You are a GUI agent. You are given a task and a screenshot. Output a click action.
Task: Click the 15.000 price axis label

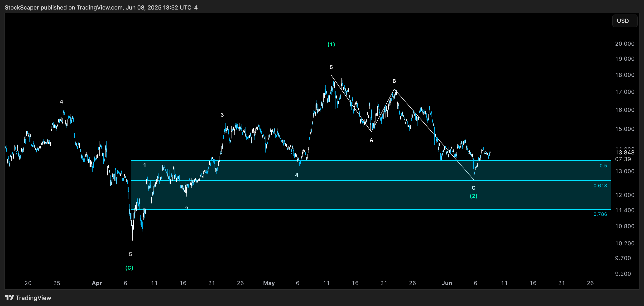(625, 129)
